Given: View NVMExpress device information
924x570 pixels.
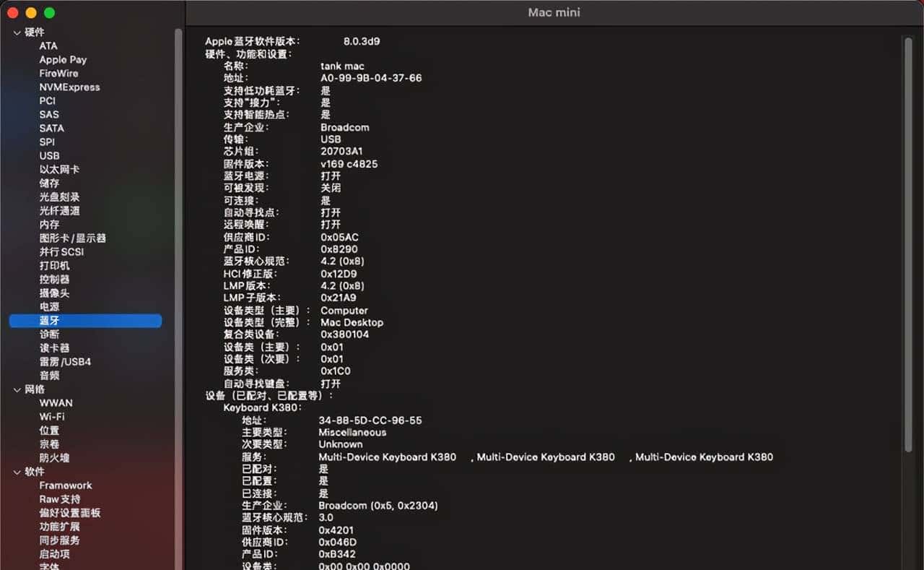Looking at the screenshot, I should [69, 87].
